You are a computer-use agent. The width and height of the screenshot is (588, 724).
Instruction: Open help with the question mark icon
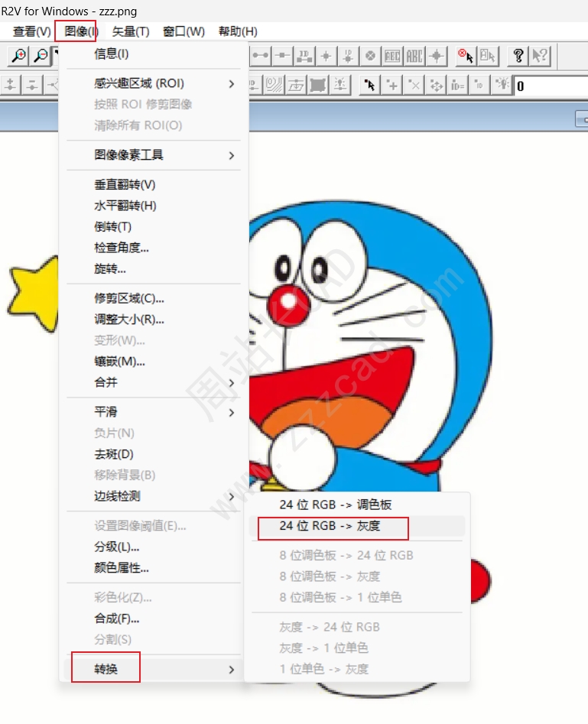[x=518, y=57]
